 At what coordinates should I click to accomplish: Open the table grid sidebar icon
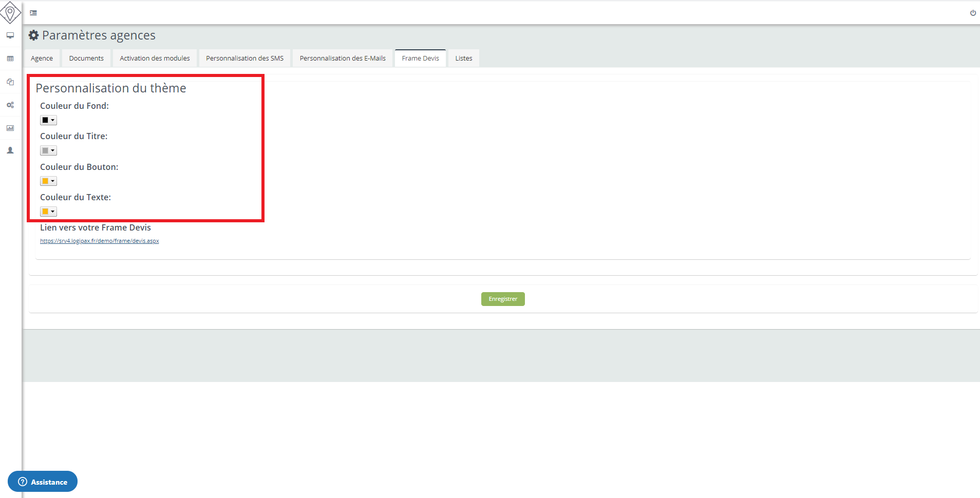[x=10, y=59]
